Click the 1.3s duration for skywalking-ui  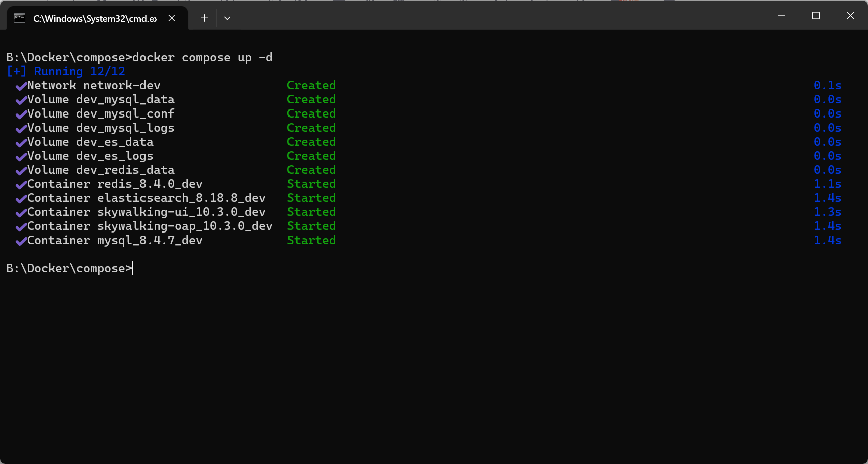point(827,212)
